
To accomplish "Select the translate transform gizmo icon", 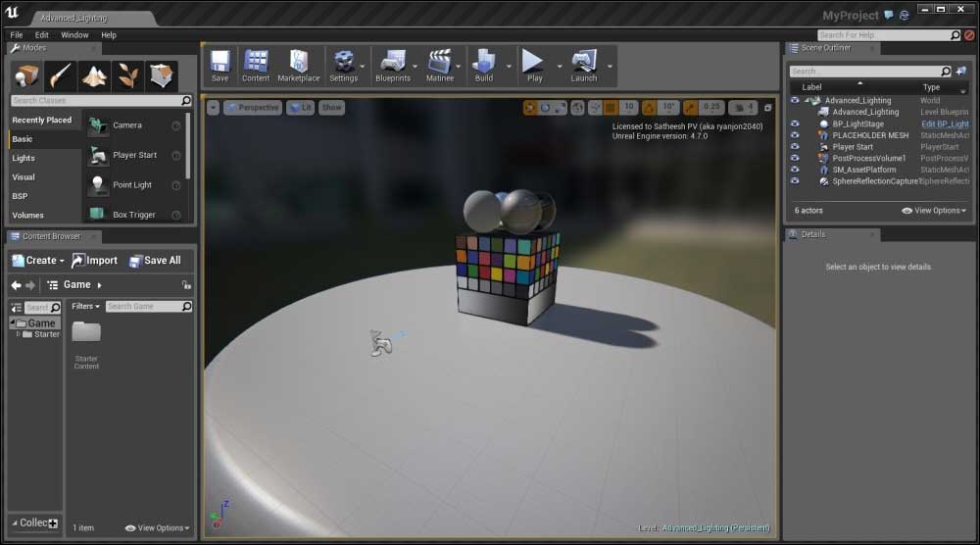I will click(x=530, y=108).
